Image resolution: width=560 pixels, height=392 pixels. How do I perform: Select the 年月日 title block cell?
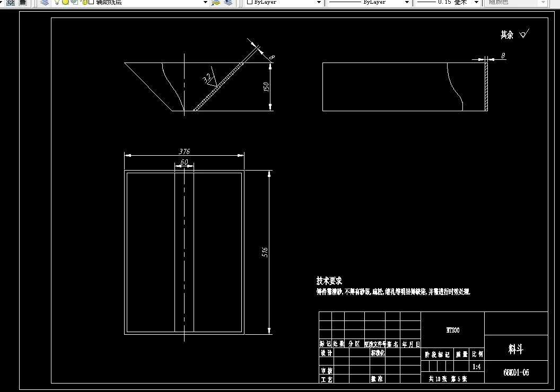[411, 344]
